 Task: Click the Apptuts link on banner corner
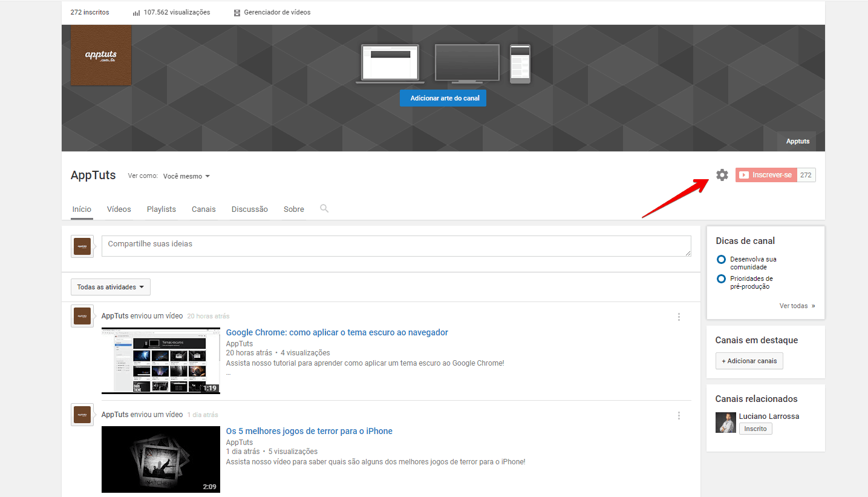click(797, 141)
